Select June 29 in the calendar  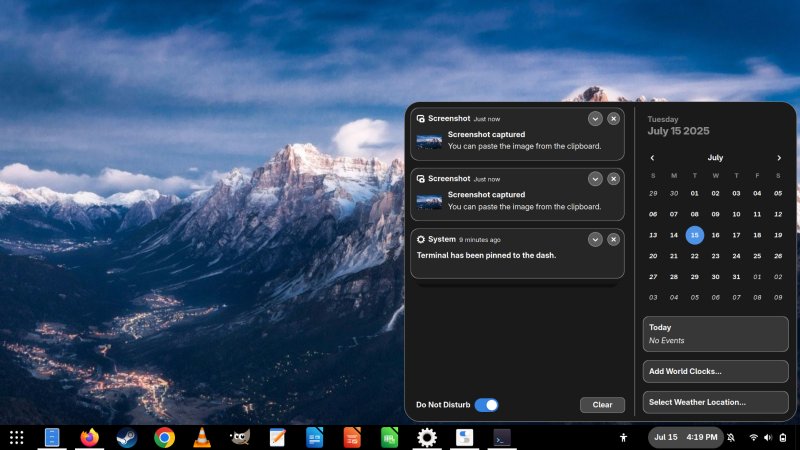tap(653, 193)
